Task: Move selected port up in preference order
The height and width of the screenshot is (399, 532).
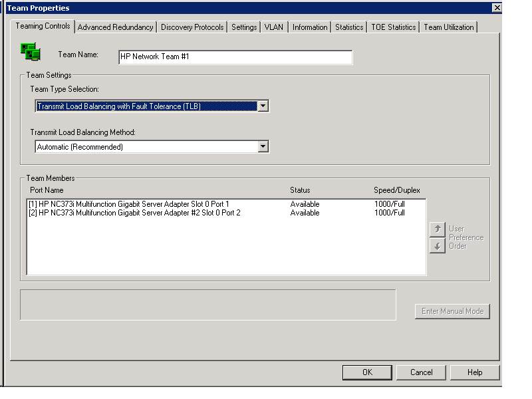Action: 438,229
